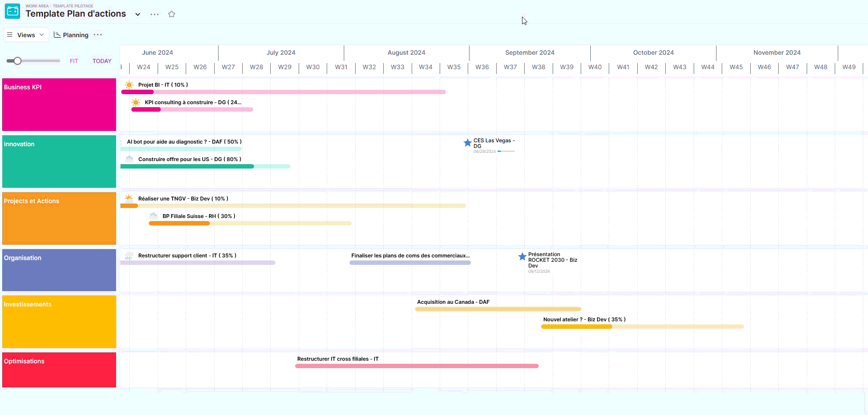Viewport: 868px width, 415px height.
Task: Jump to TODAY on the timeline
Action: point(102,61)
